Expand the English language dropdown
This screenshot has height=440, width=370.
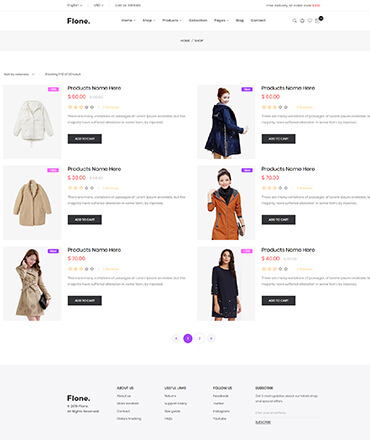click(x=75, y=5)
